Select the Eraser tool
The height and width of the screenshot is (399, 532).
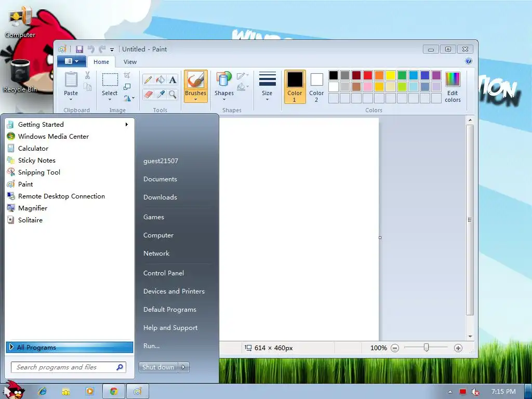pos(148,94)
